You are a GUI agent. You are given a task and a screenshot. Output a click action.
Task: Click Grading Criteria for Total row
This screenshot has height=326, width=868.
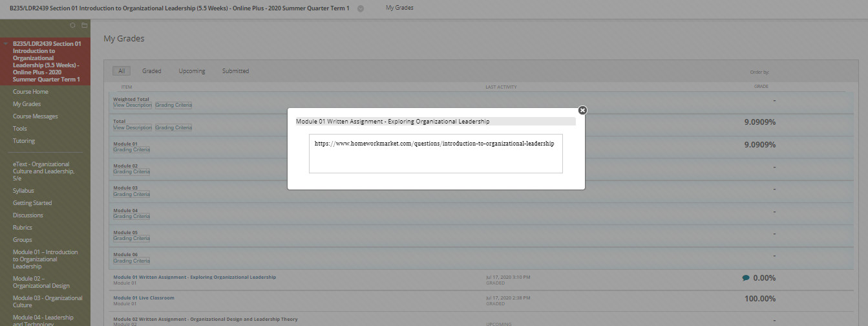pyautogui.click(x=174, y=127)
